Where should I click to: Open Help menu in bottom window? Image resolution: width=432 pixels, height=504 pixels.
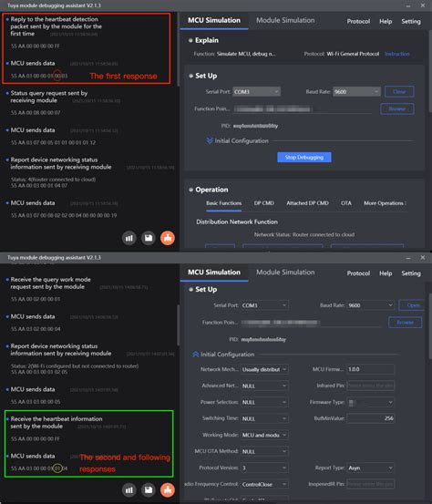click(x=386, y=273)
